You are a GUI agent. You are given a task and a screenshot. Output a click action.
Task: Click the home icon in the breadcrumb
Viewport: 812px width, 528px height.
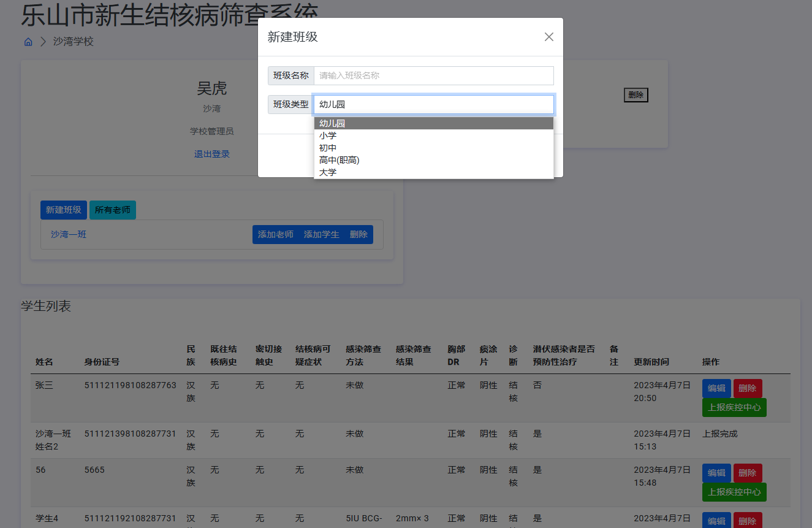28,42
